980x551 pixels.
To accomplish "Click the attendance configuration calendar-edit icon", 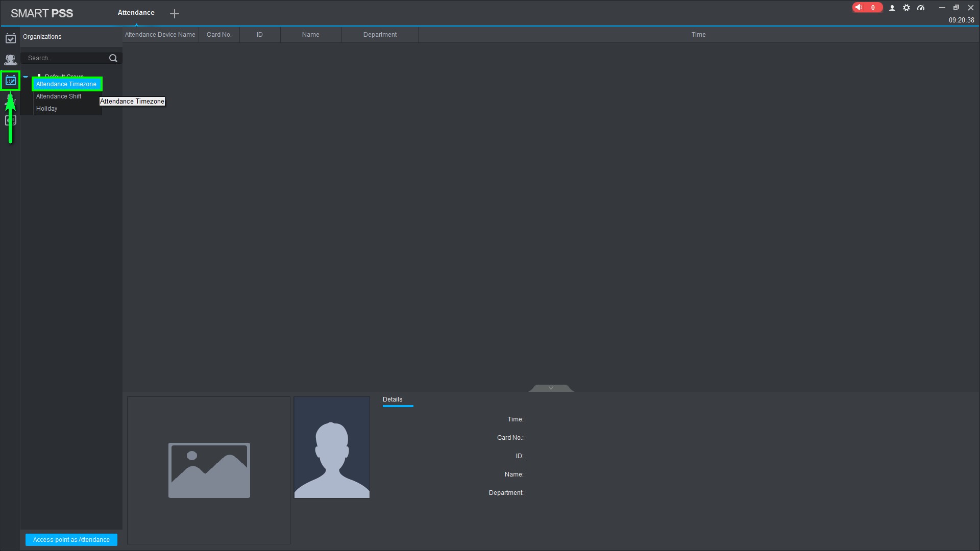I will coord(10,81).
